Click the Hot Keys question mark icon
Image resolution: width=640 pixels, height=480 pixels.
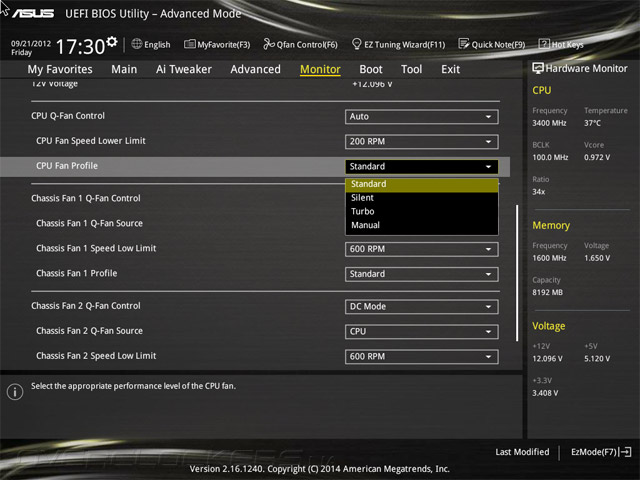tap(544, 44)
